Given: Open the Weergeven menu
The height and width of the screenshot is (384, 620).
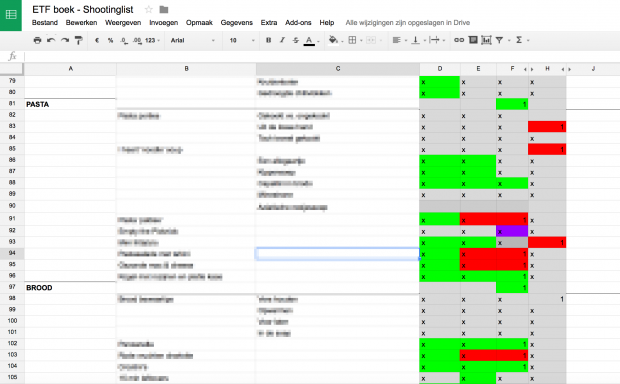Looking at the screenshot, I should (x=123, y=23).
